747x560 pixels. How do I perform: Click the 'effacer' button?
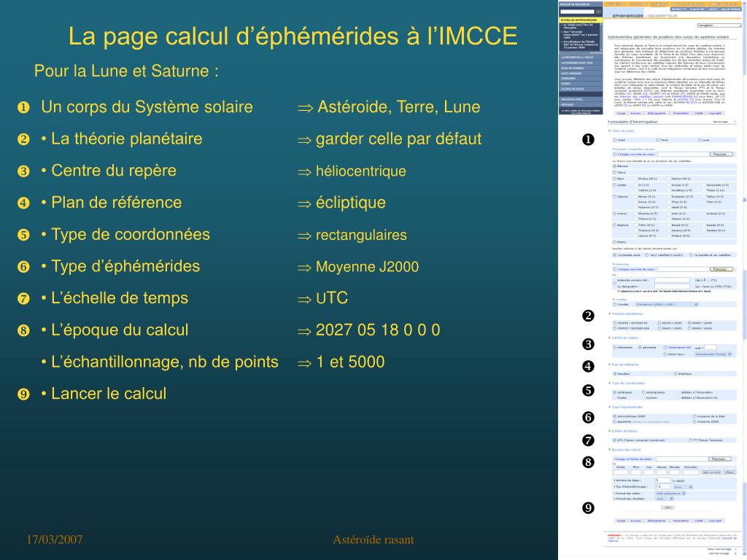click(729, 472)
